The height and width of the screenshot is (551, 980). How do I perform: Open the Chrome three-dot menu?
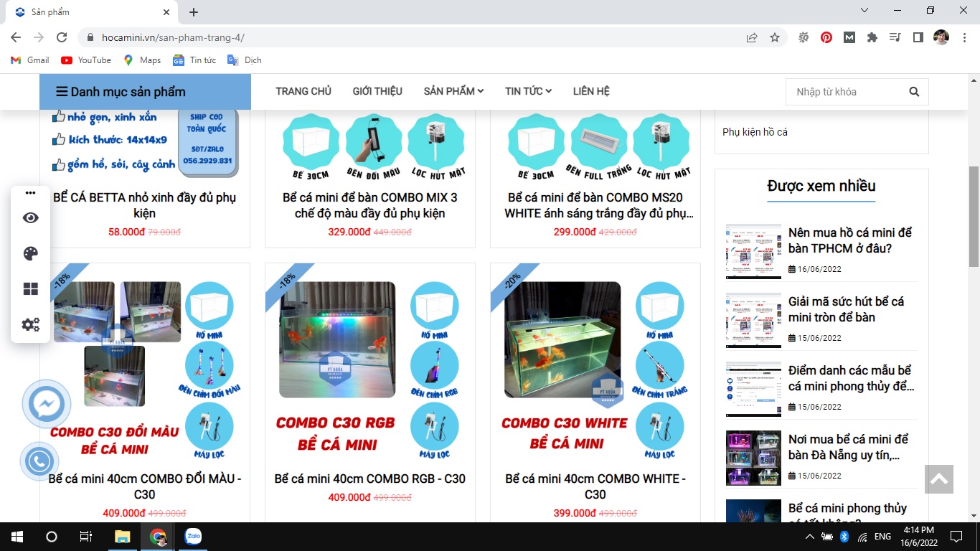coord(963,37)
